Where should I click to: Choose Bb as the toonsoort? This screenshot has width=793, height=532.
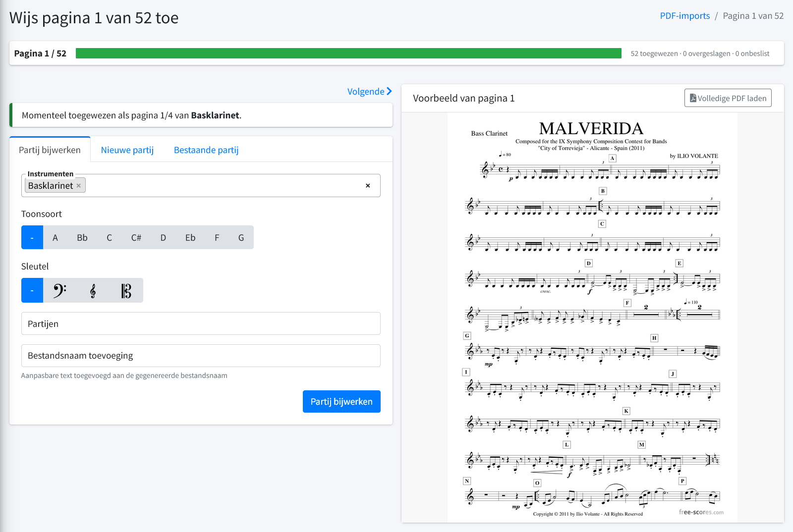coord(82,238)
